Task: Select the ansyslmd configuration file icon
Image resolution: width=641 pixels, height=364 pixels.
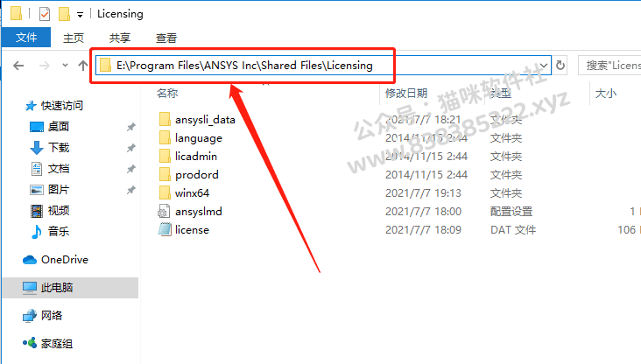Action: tap(164, 211)
